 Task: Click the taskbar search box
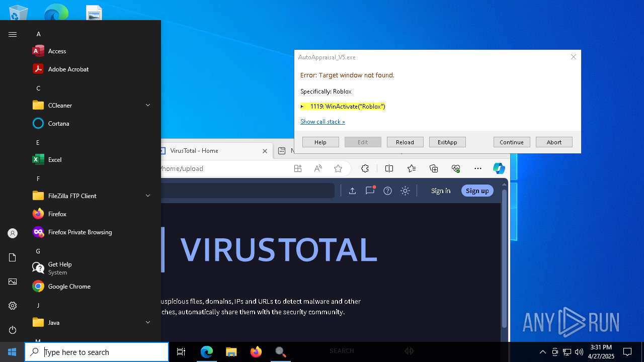[97, 352]
